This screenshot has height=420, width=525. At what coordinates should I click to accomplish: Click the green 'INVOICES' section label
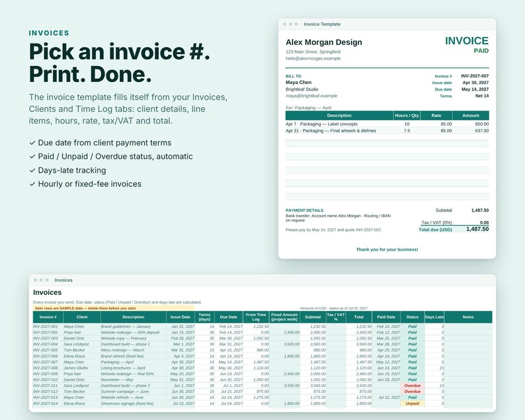pos(49,33)
